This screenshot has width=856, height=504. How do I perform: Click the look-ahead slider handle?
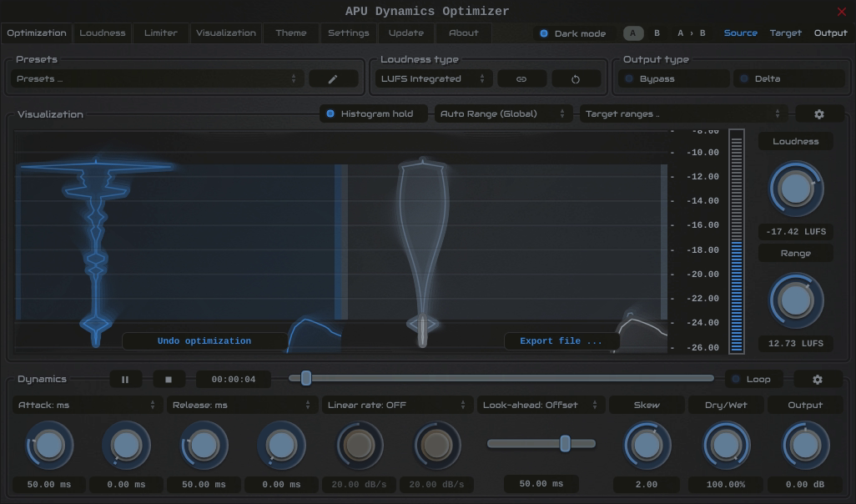point(565,443)
